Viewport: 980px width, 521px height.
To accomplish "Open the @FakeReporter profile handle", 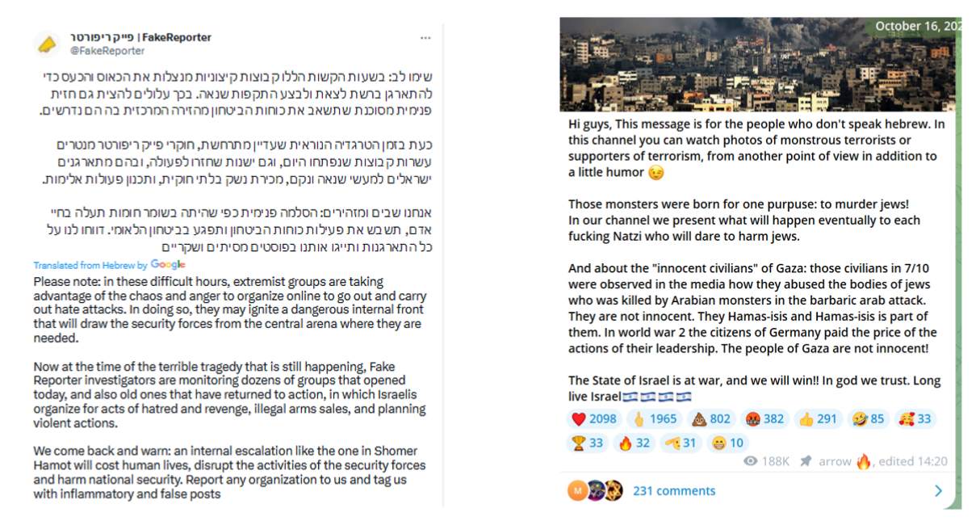I will coord(107,48).
